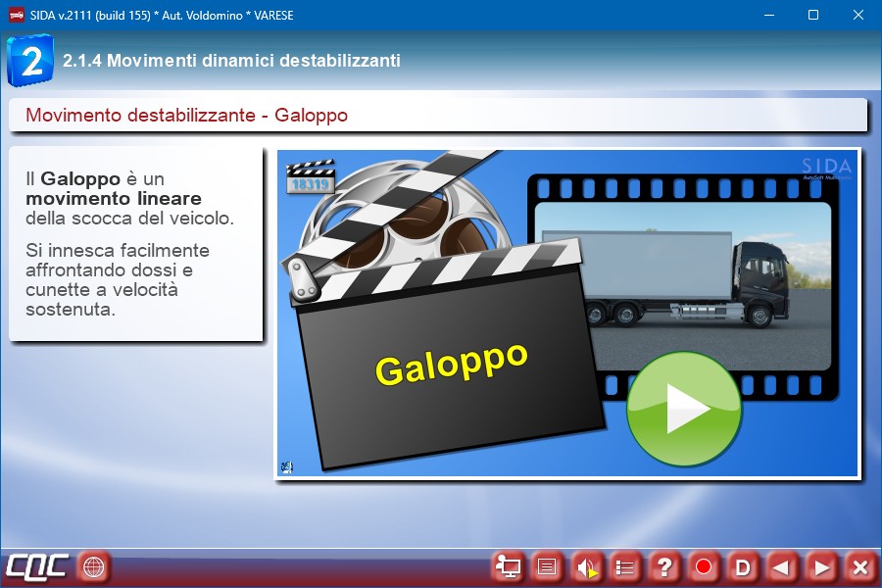Click the SIDA app icon in the title bar
The width and height of the screenshot is (882, 588).
tap(16, 15)
